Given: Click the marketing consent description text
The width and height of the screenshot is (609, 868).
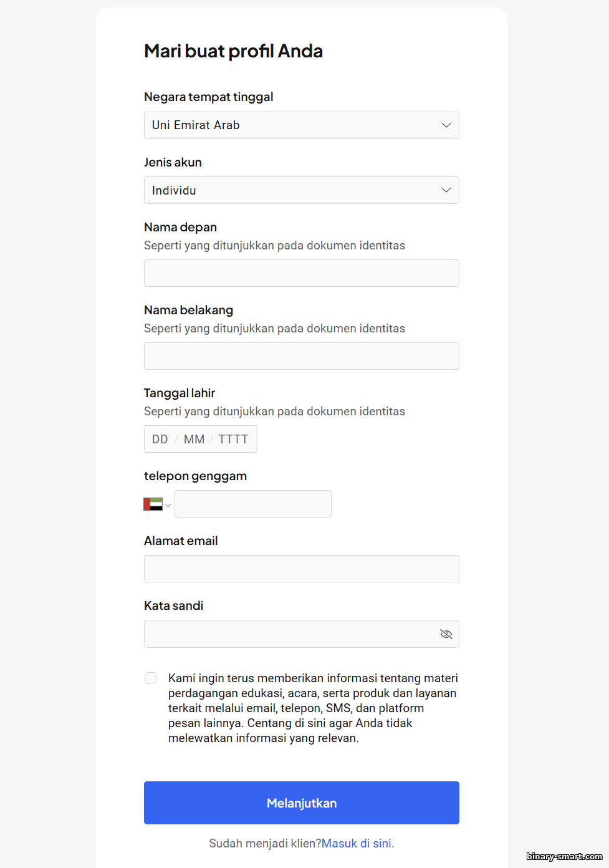Looking at the screenshot, I should 312,708.
